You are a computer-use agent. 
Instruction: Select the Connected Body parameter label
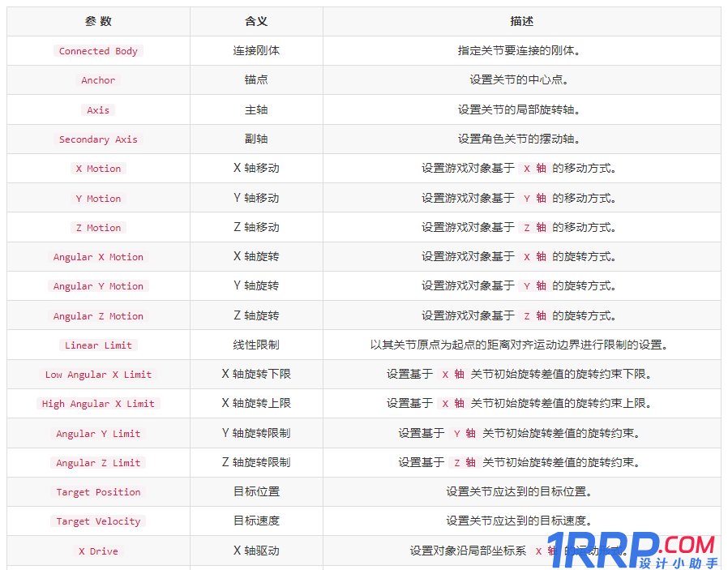(x=98, y=50)
